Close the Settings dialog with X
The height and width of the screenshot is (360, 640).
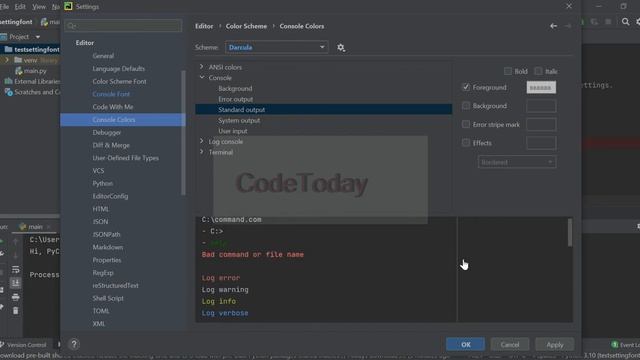coord(569,6)
